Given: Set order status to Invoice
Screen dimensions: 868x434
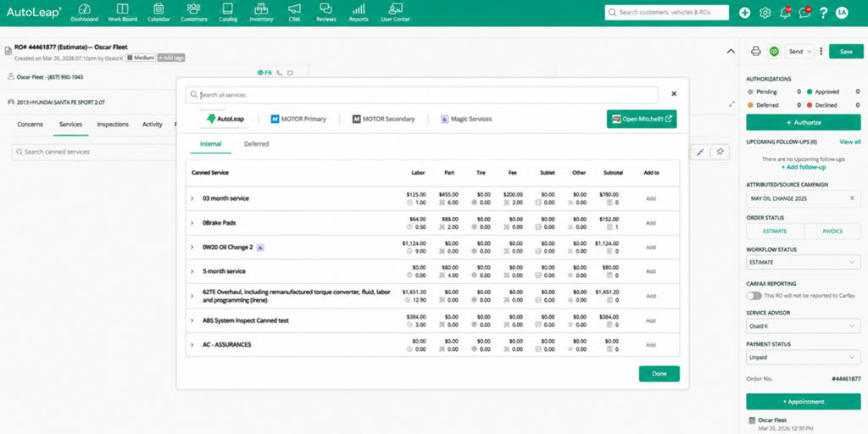Looking at the screenshot, I should point(832,231).
